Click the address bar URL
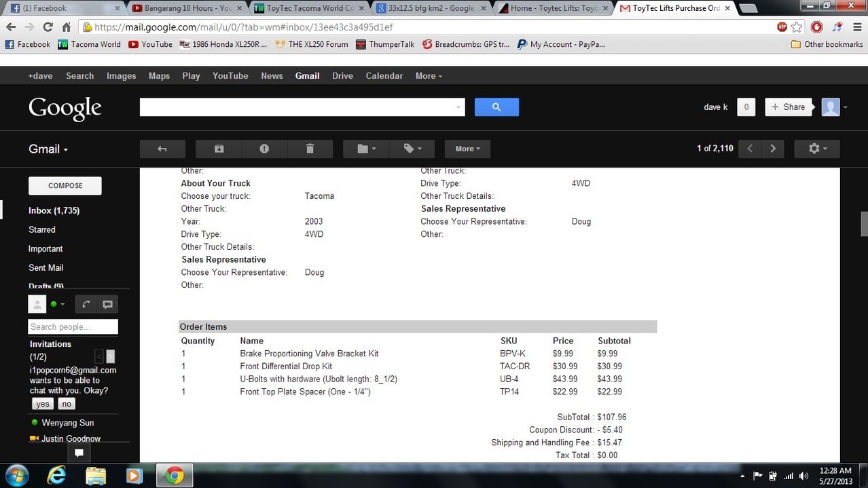Image resolution: width=868 pixels, height=488 pixels. pos(243,27)
